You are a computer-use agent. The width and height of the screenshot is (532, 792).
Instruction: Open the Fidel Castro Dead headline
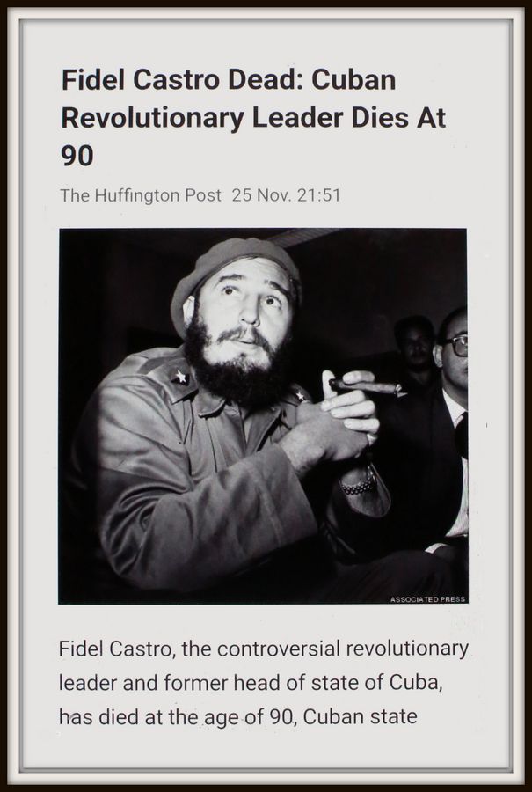pos(253,117)
